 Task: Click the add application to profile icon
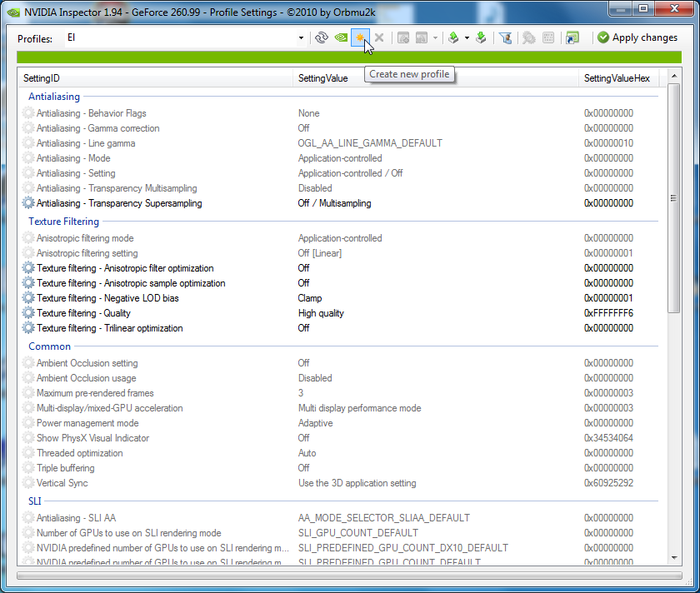[403, 37]
